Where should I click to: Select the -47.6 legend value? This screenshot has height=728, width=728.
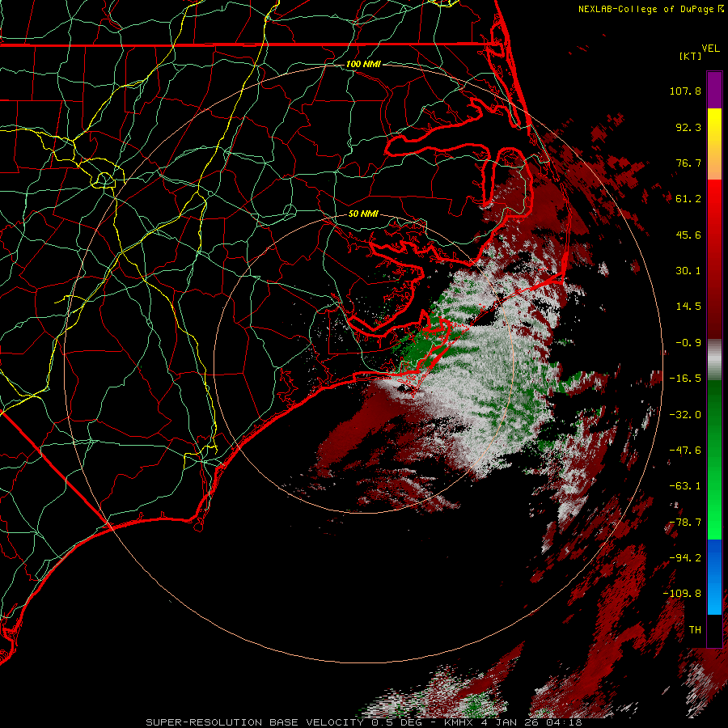tap(685, 451)
